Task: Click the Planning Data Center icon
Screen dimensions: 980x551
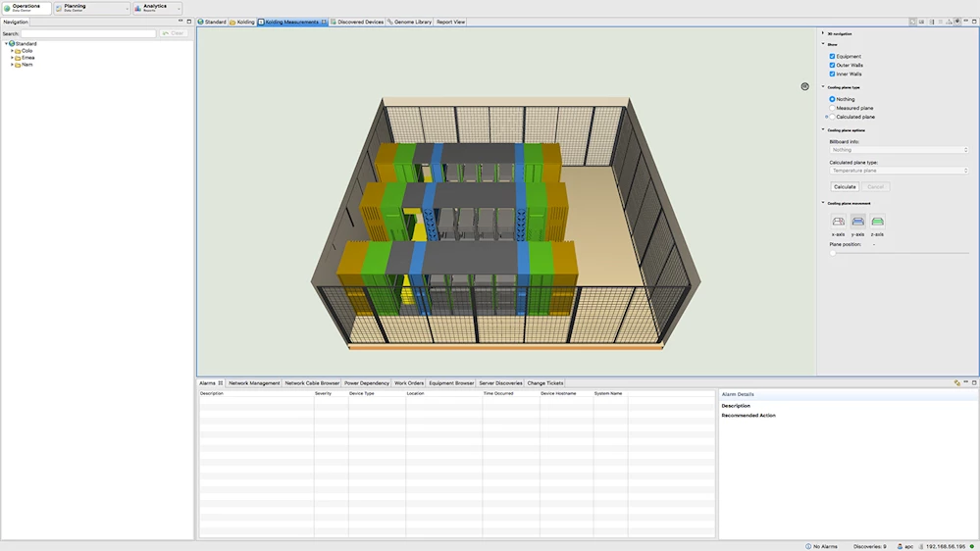Action: [58, 8]
